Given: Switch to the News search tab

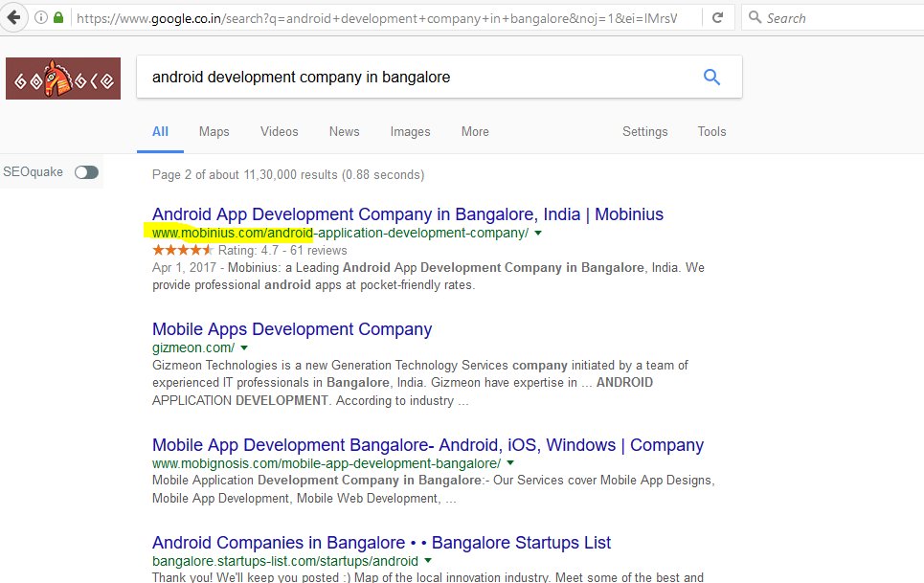Looking at the screenshot, I should 344,131.
